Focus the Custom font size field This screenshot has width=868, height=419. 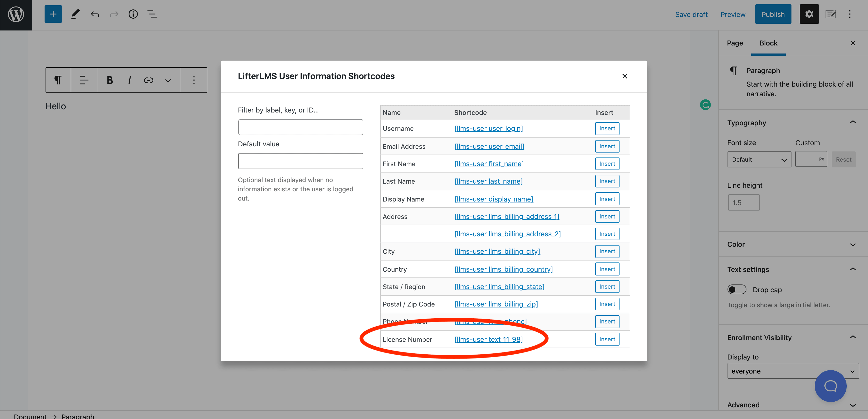pyautogui.click(x=811, y=159)
